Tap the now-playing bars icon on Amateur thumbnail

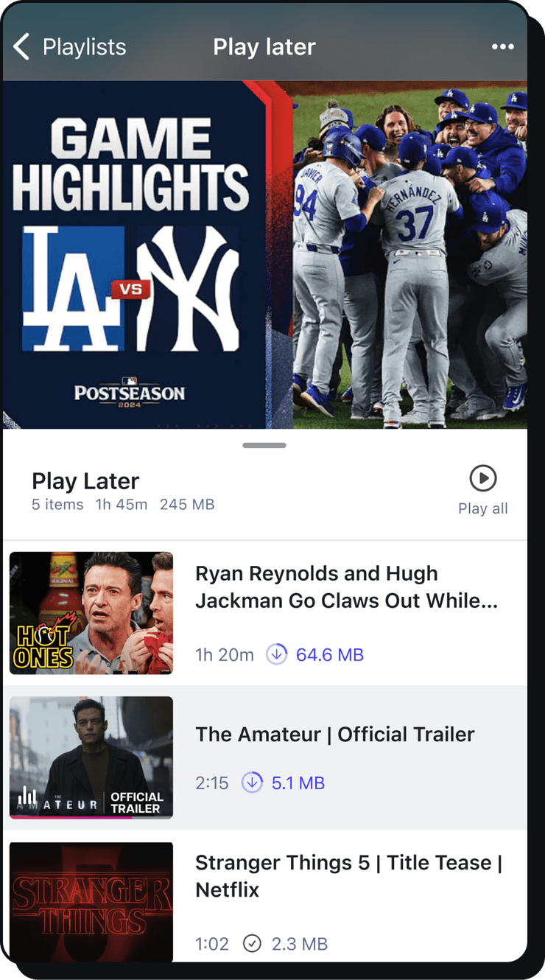pyautogui.click(x=27, y=795)
